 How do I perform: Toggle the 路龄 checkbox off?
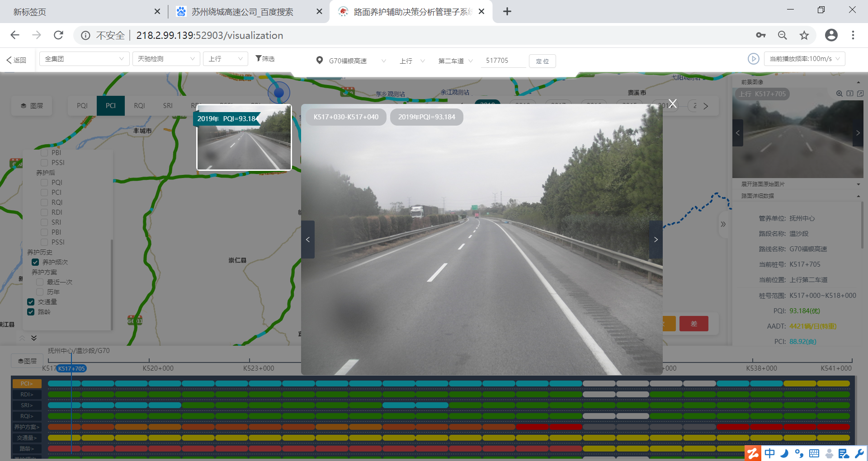31,312
